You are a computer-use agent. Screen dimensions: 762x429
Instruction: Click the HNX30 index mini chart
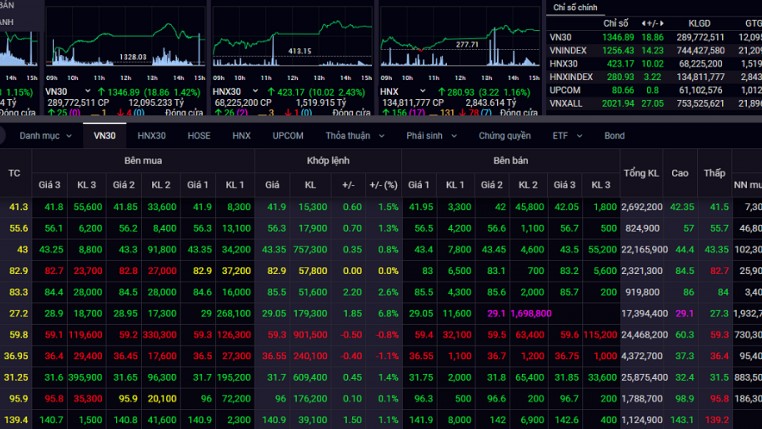tap(290, 45)
